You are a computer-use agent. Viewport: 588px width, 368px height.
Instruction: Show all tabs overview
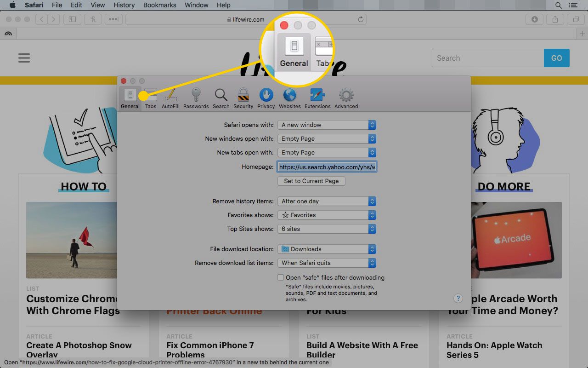pos(576,19)
